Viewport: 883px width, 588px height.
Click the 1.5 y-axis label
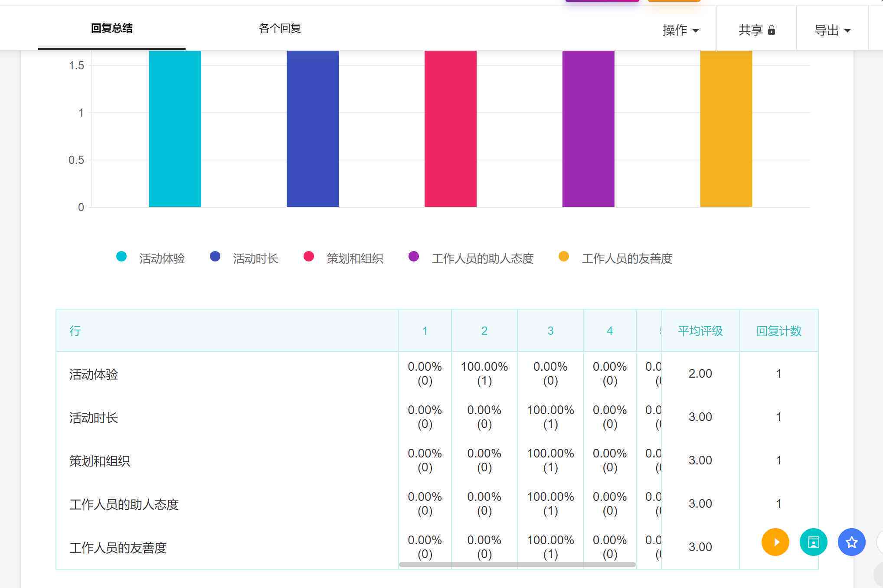click(76, 65)
